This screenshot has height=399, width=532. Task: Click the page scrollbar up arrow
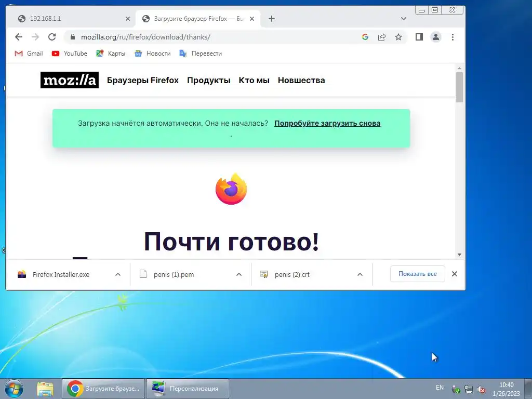(459, 68)
